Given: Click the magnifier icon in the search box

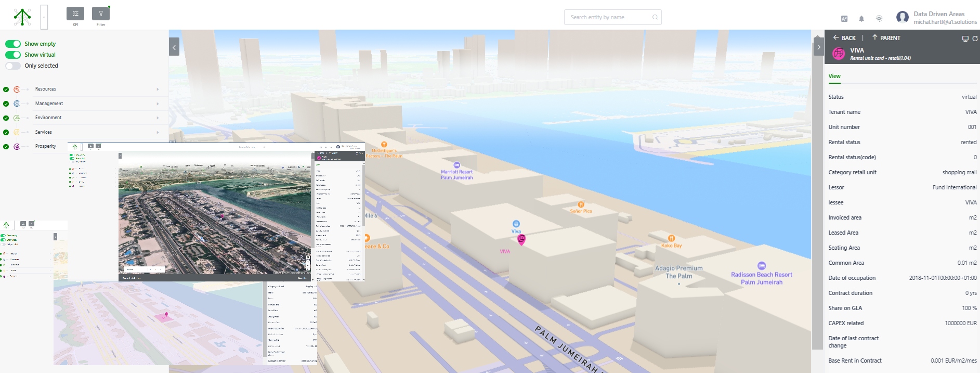Looking at the screenshot, I should pos(655,17).
